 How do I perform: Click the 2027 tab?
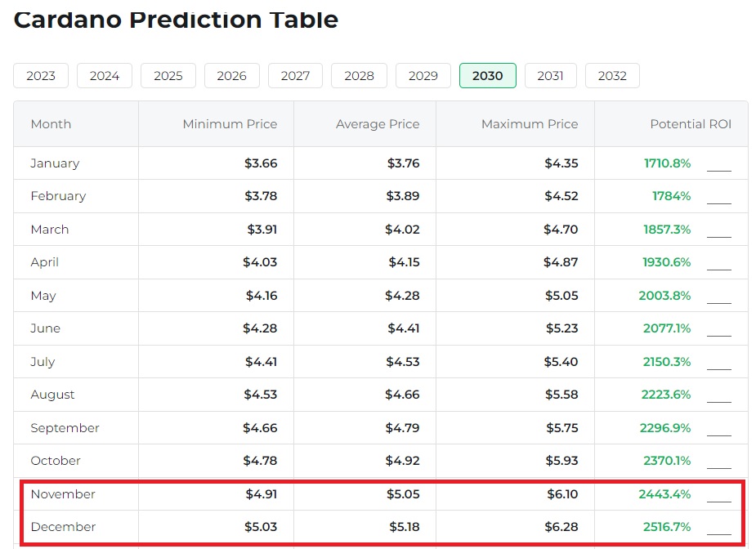coord(295,76)
